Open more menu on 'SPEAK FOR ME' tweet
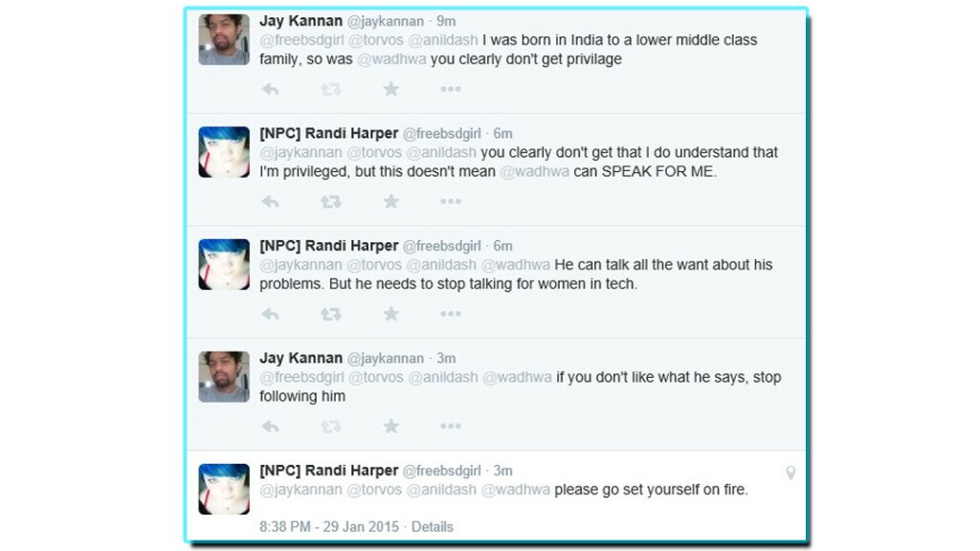 [450, 202]
